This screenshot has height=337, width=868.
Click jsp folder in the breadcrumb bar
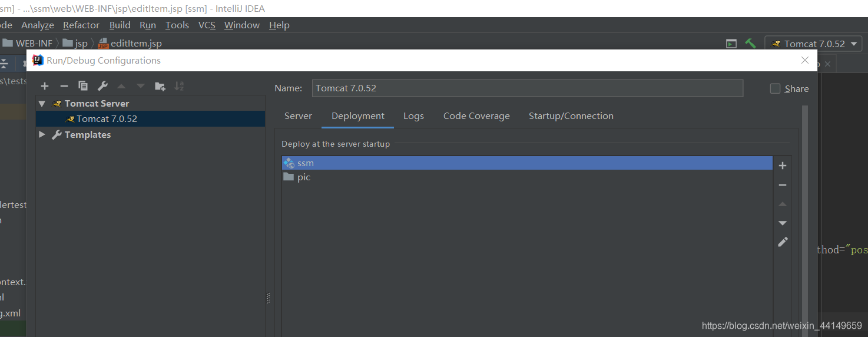click(x=75, y=43)
